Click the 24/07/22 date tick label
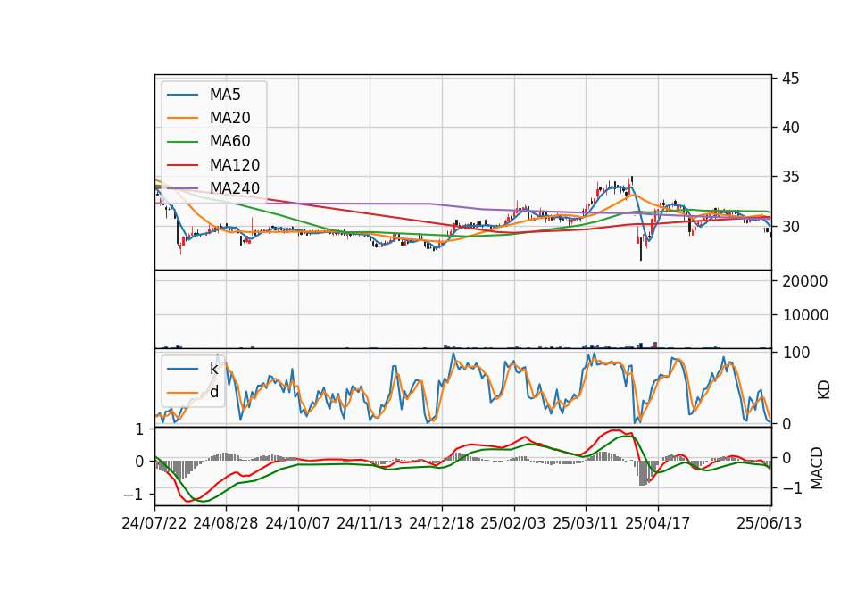Screen dimensions: 857x616 pos(154,523)
